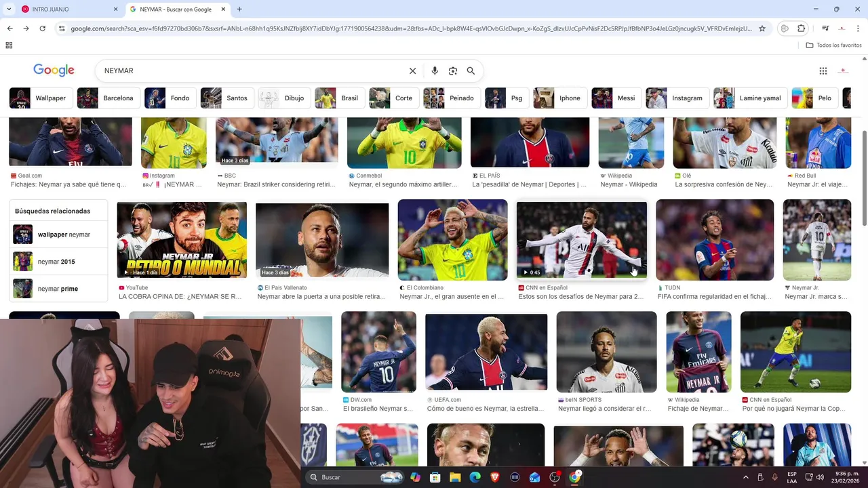Open TUDN FIFA confirma image
The width and height of the screenshot is (868, 488).
[x=715, y=240]
